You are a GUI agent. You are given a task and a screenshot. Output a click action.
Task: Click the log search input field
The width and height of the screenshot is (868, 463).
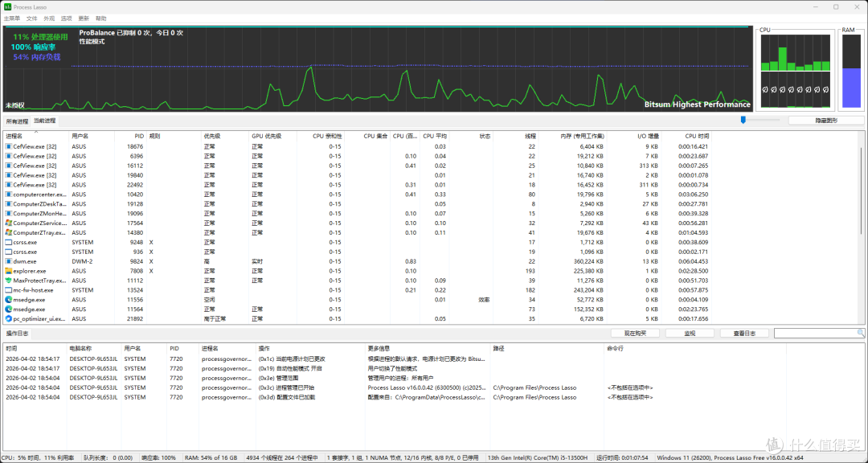point(816,333)
